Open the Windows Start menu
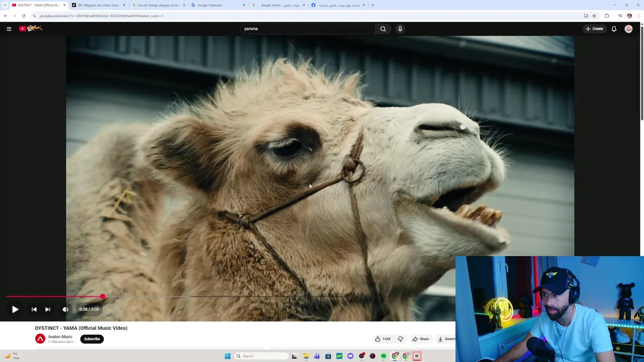 point(227,356)
